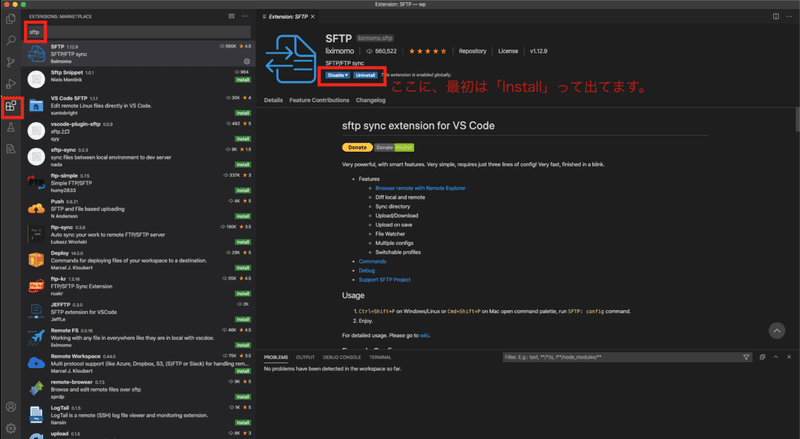
Task: Install the ftp-kr extension
Action: [242, 294]
